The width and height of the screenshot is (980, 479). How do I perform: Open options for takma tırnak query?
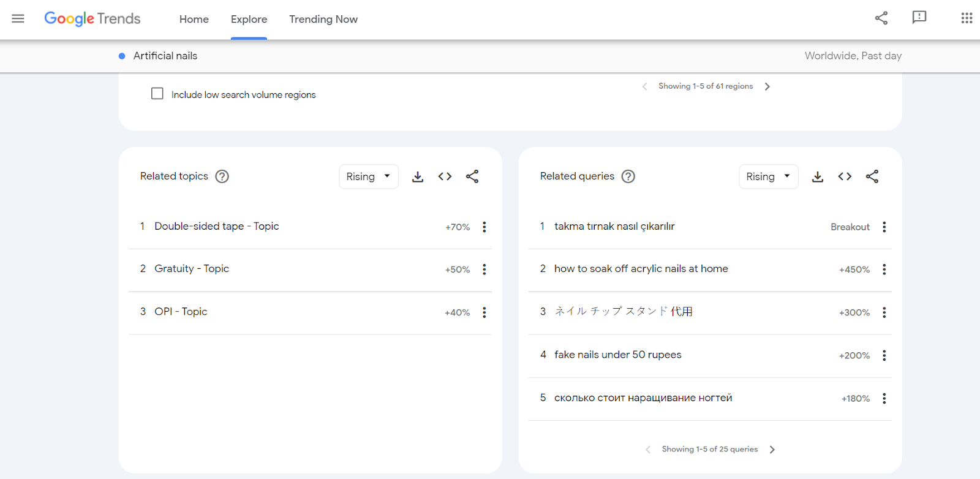[884, 227]
